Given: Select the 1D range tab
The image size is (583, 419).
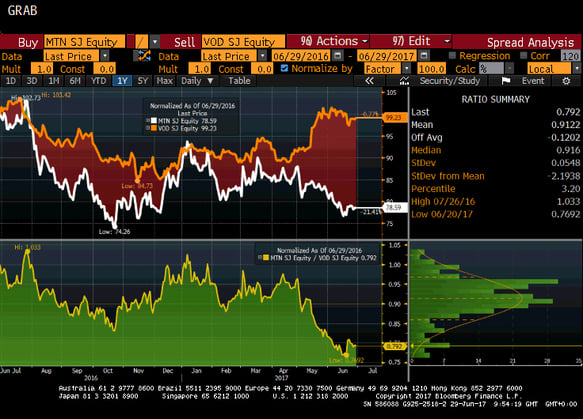Looking at the screenshot, I should tap(10, 81).
